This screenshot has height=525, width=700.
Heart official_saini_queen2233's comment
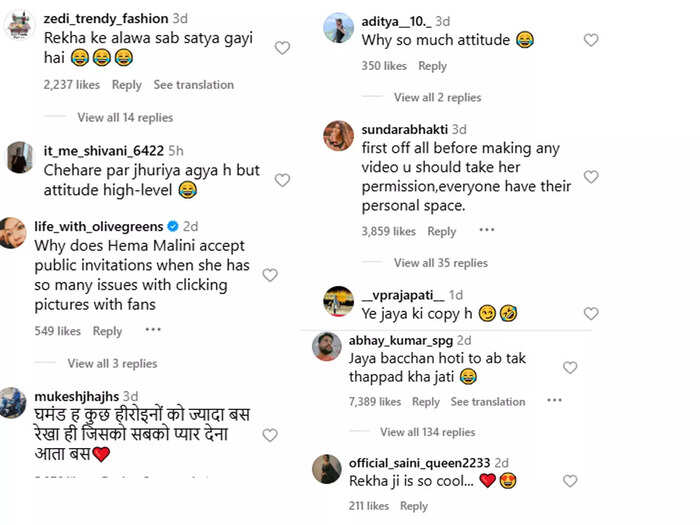coord(570,481)
